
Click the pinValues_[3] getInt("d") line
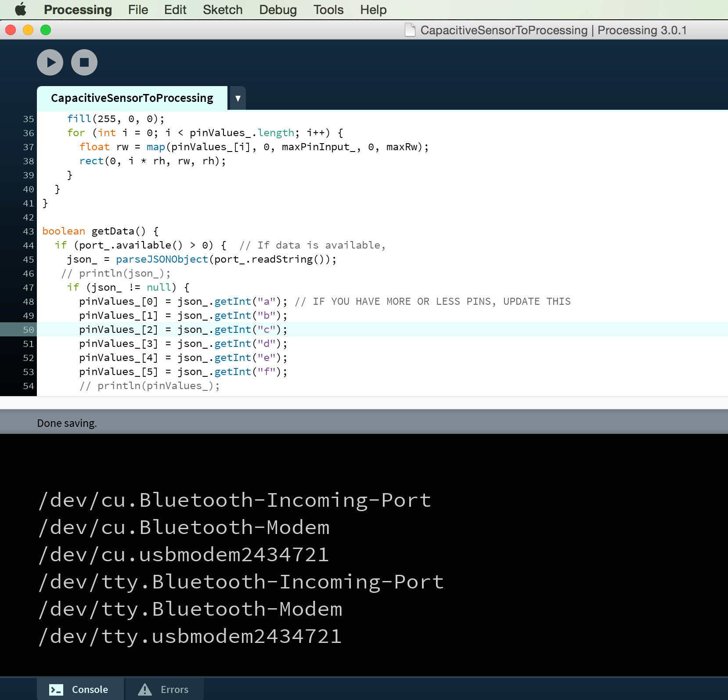point(184,343)
